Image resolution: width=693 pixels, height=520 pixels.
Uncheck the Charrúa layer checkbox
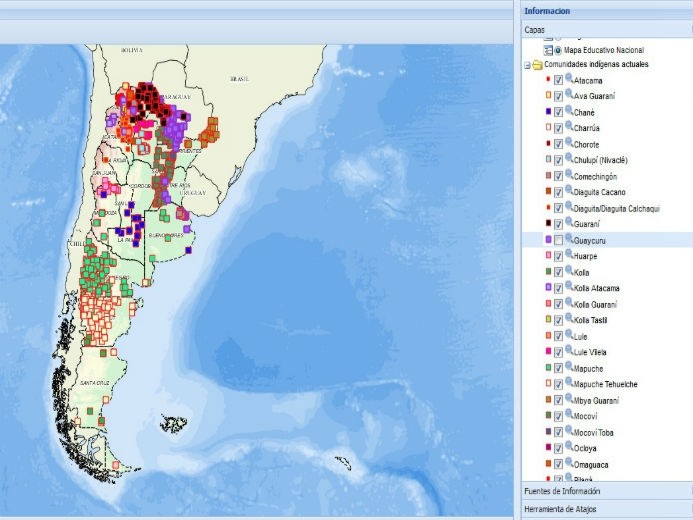tap(558, 129)
